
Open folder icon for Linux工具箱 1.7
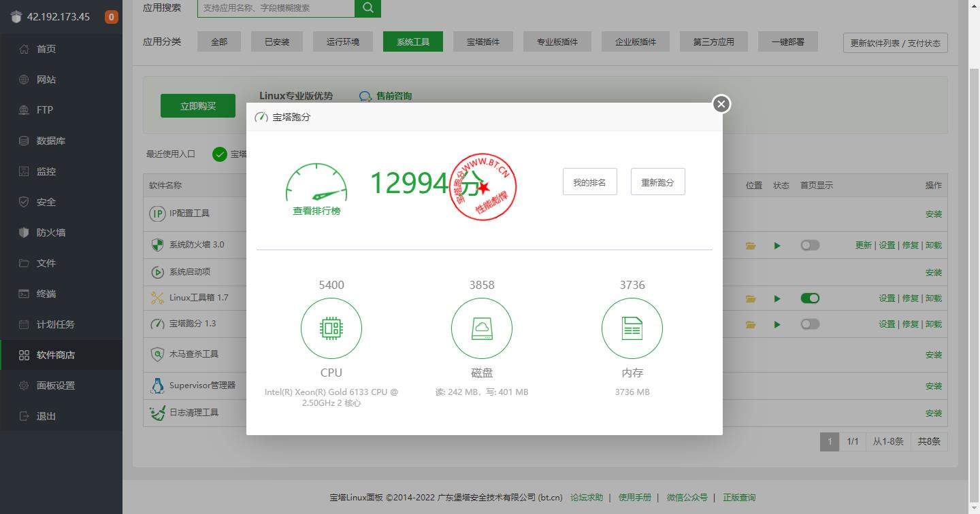[x=751, y=298]
